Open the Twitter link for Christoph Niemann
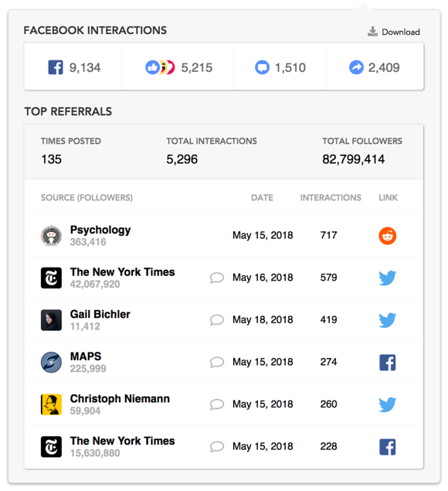Image resolution: width=448 pixels, height=491 pixels. point(387,404)
